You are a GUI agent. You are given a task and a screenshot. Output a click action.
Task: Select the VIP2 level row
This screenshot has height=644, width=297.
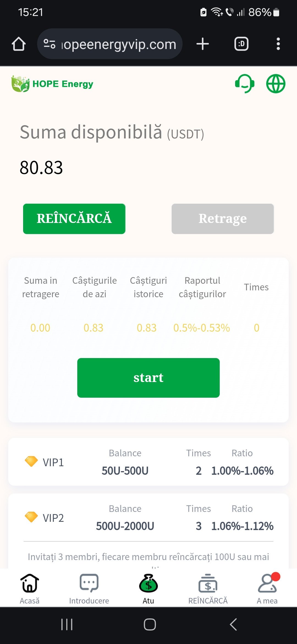pos(148,517)
